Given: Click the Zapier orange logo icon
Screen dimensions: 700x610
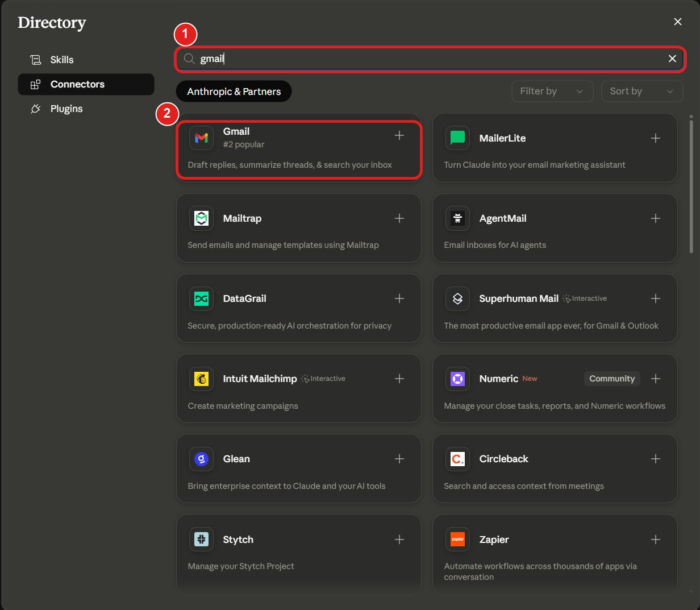Looking at the screenshot, I should (x=457, y=540).
